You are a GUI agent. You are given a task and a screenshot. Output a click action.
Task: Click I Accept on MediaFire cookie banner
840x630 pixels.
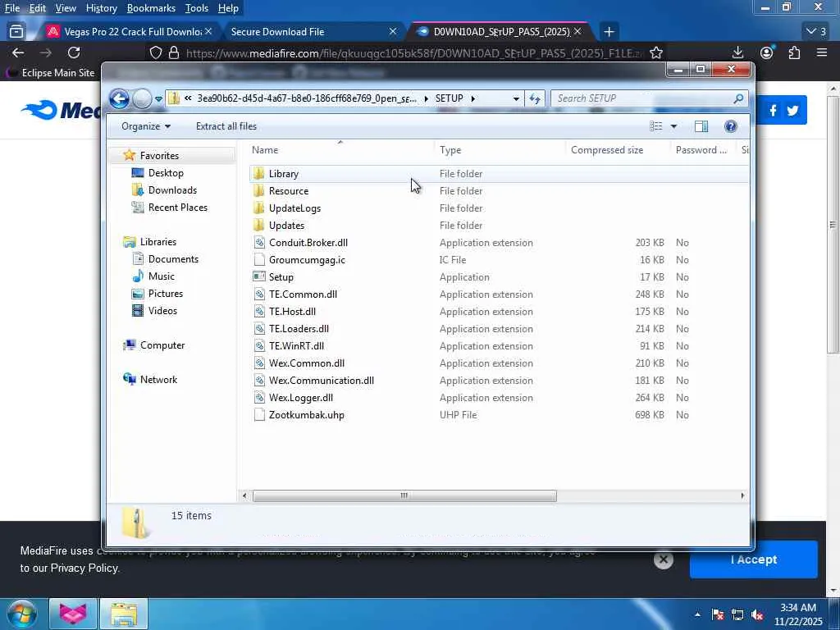tap(754, 559)
